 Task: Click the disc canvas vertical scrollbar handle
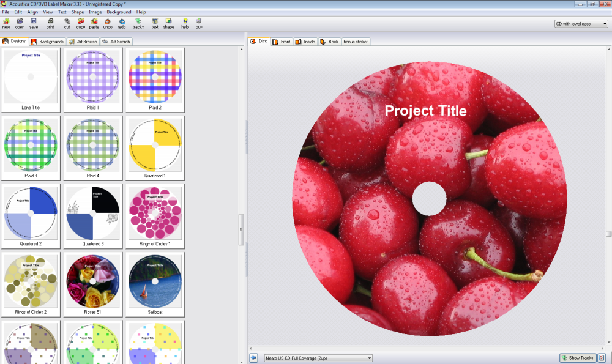pos(608,234)
